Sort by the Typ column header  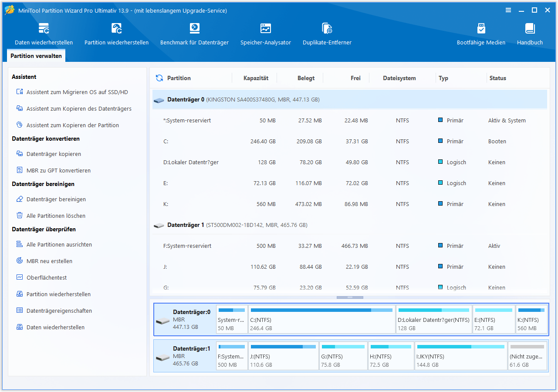443,78
